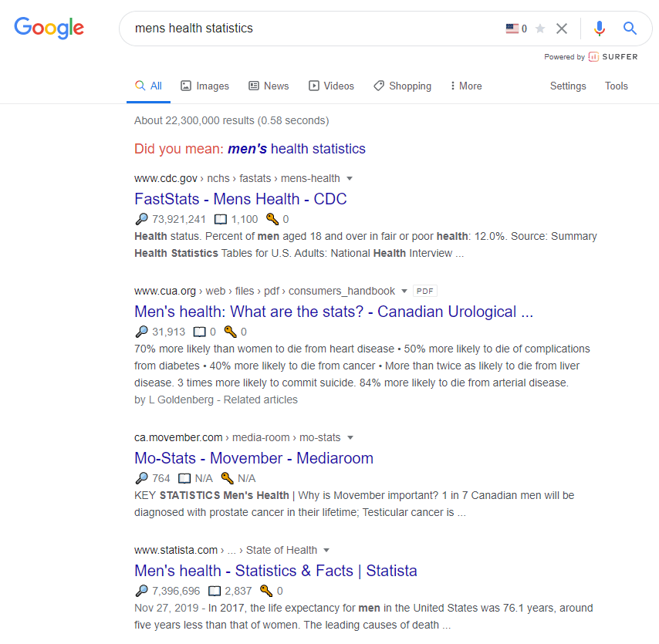Switch to the Images tab
The width and height of the screenshot is (659, 644).
coord(204,86)
